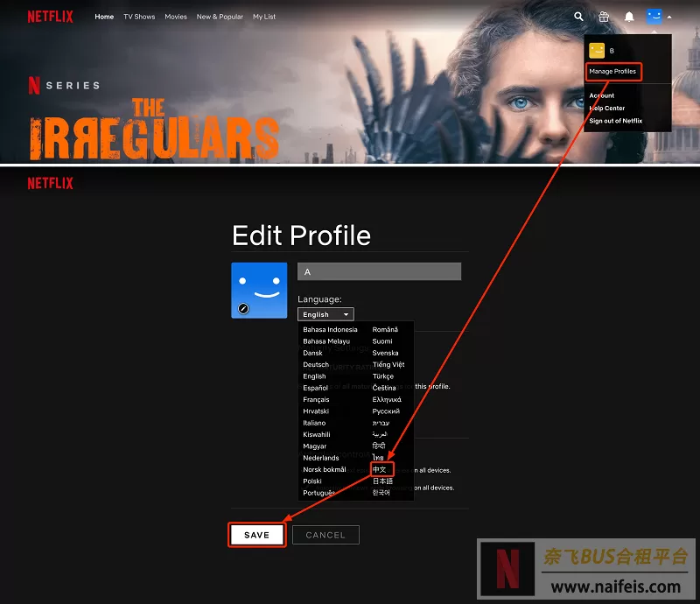This screenshot has height=604, width=700.
Task: Open New & Popular section
Action: click(x=220, y=17)
